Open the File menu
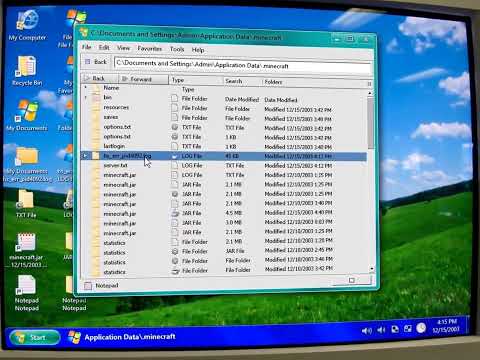The height and width of the screenshot is (360, 480). (87, 47)
